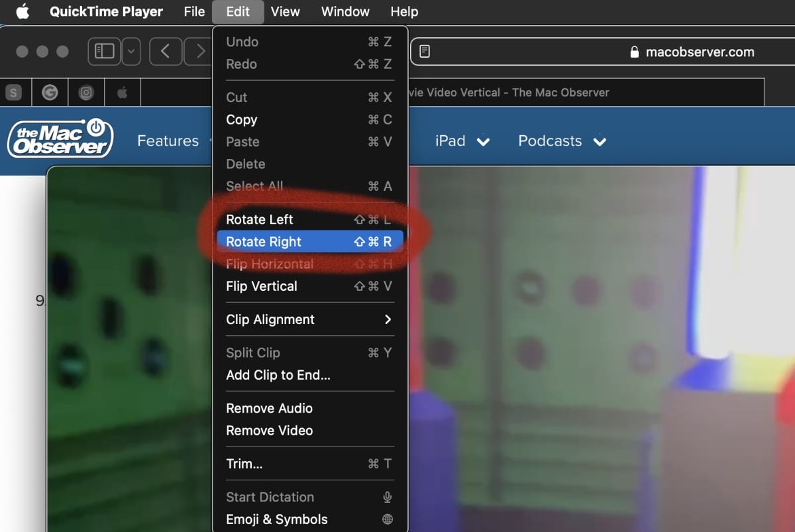Screen dimensions: 795x532
Task: Expand the sidebar options dropdown arrow
Action: [131, 51]
